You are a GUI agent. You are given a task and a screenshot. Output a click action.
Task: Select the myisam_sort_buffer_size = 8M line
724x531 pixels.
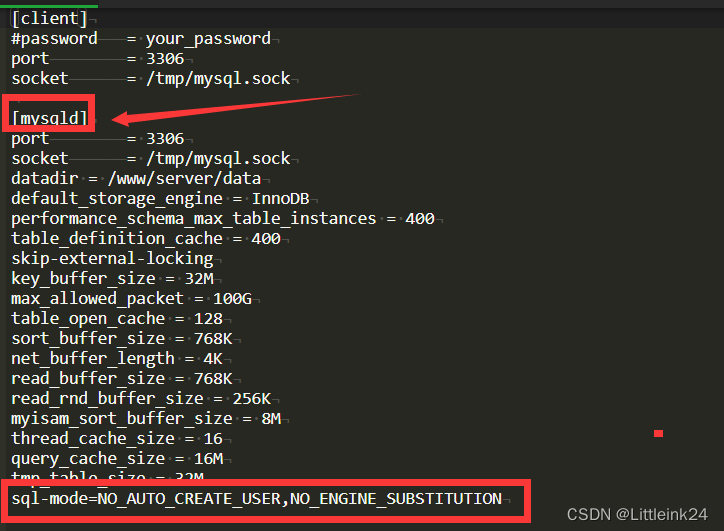tap(146, 418)
